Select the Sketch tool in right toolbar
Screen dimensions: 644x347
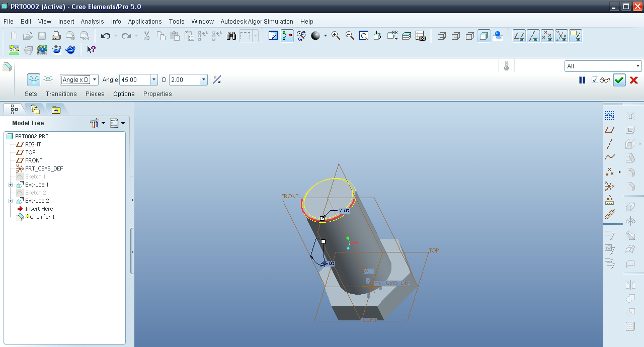click(x=609, y=116)
